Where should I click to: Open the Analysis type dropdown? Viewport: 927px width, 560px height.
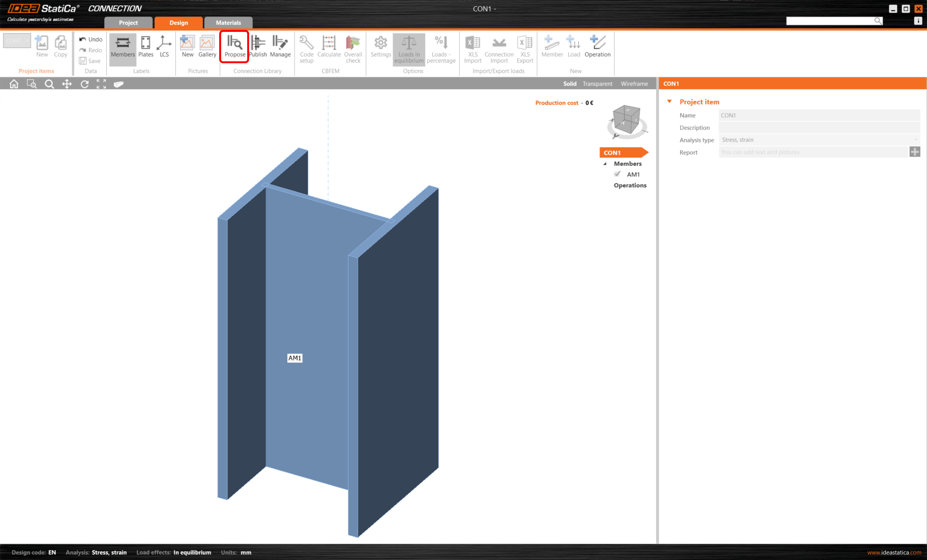pos(916,140)
